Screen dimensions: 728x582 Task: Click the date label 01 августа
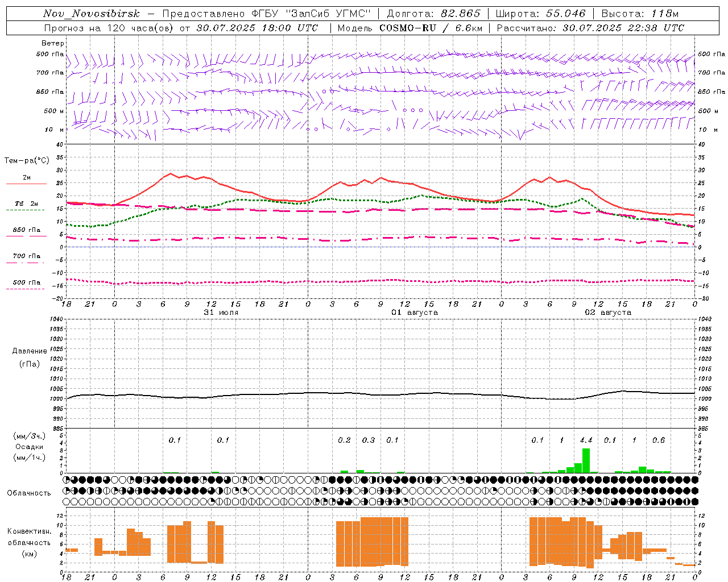[x=415, y=313]
